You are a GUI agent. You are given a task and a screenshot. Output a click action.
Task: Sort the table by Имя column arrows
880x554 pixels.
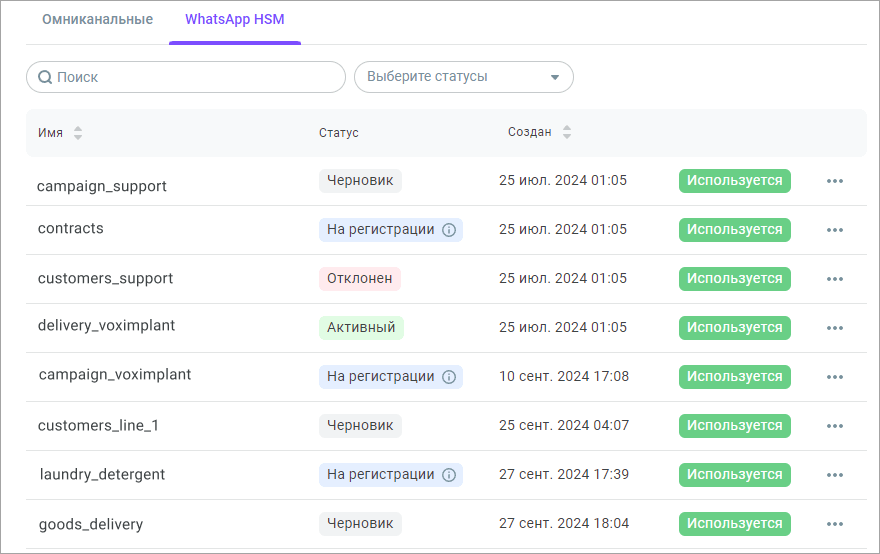[x=78, y=133]
